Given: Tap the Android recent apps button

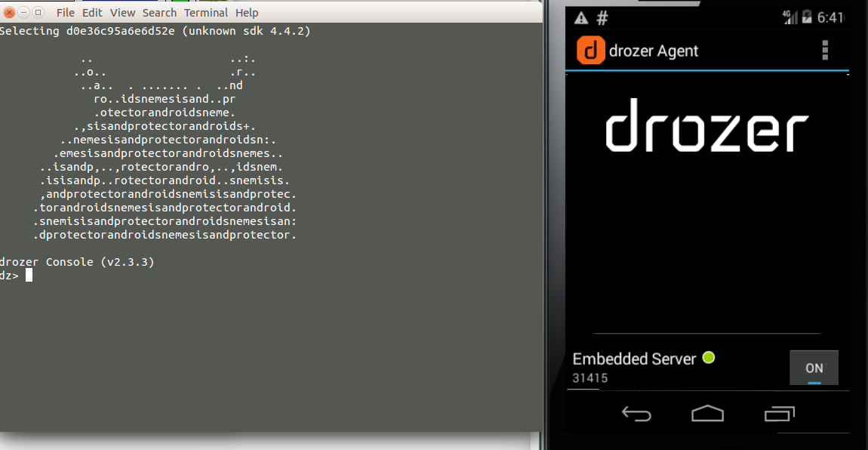Looking at the screenshot, I should (x=780, y=414).
